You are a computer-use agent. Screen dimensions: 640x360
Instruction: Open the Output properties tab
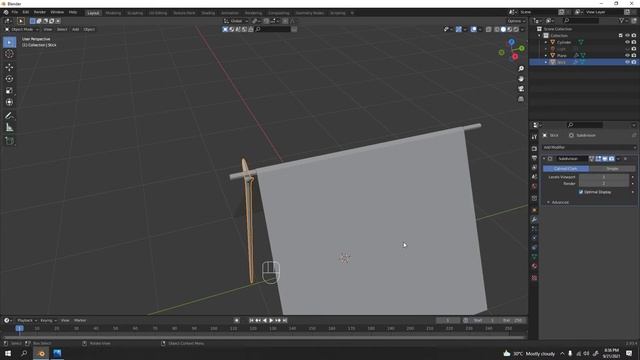pos(534,158)
